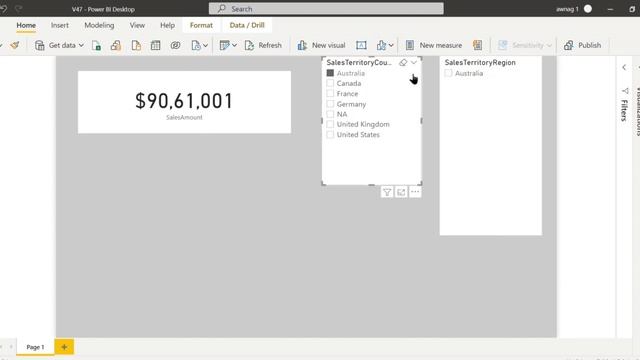The width and height of the screenshot is (640, 360).
Task: Click the slicer filter funnel icon
Action: pyautogui.click(x=387, y=192)
